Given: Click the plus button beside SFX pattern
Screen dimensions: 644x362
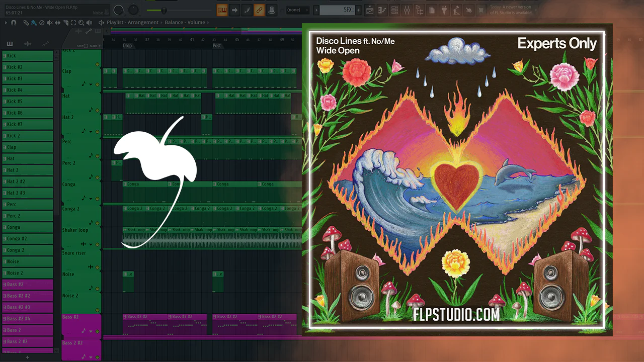Looking at the screenshot, I should [x=358, y=10].
